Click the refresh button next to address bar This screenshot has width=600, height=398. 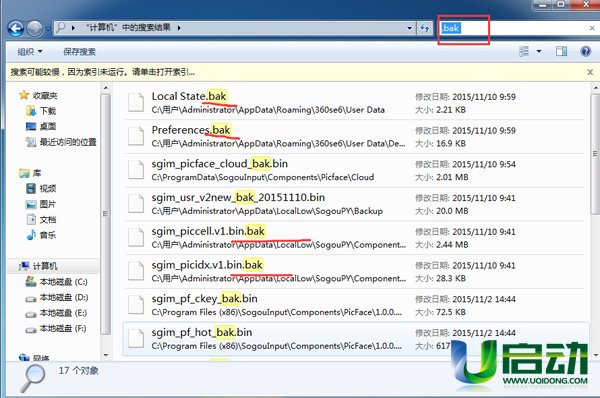coord(424,28)
